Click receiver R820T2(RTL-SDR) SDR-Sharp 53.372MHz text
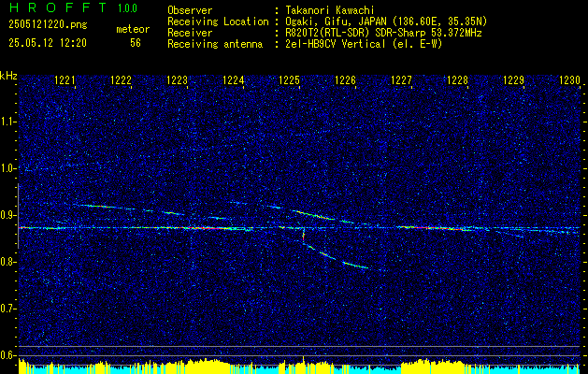The width and height of the screenshot is (588, 374). pyautogui.click(x=383, y=33)
